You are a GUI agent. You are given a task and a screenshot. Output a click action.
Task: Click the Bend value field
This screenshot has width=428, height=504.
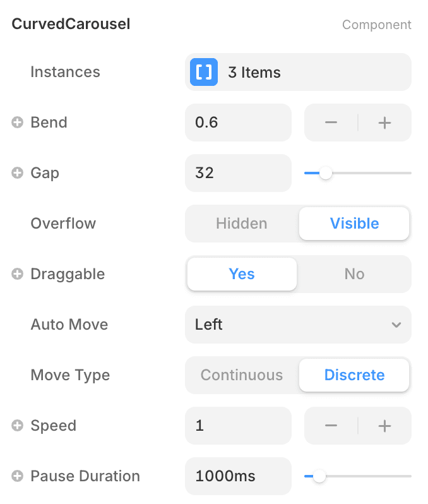238,123
